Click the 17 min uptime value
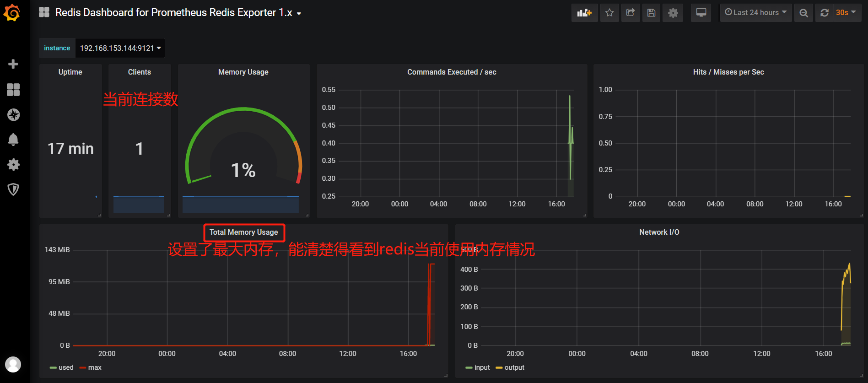Viewport: 868px width, 383px height. (x=70, y=149)
